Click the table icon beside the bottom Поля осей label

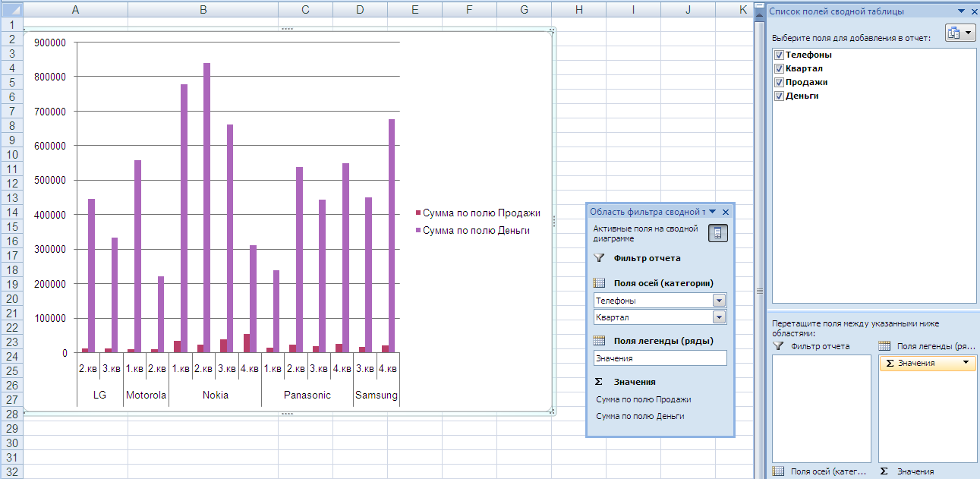pos(778,471)
